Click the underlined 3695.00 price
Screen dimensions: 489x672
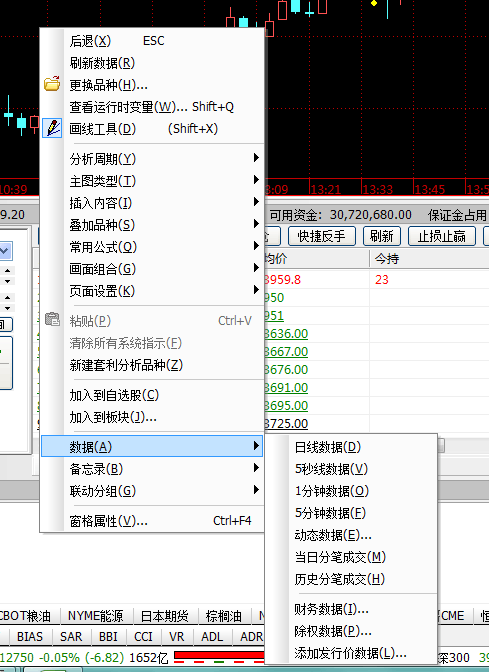[286, 405]
